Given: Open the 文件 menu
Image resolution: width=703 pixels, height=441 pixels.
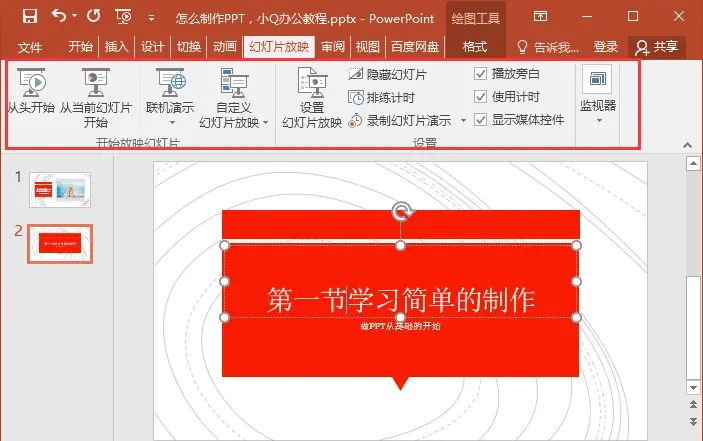Looking at the screenshot, I should point(30,47).
